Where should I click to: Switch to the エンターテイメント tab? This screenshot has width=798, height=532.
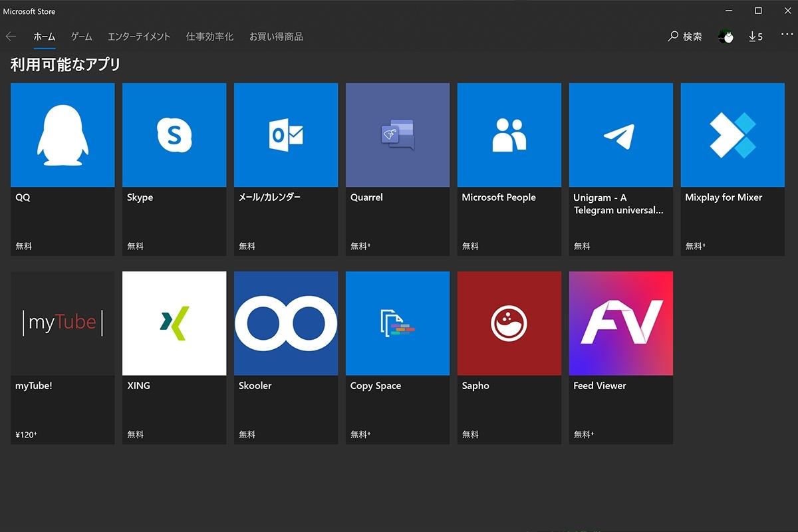139,37
